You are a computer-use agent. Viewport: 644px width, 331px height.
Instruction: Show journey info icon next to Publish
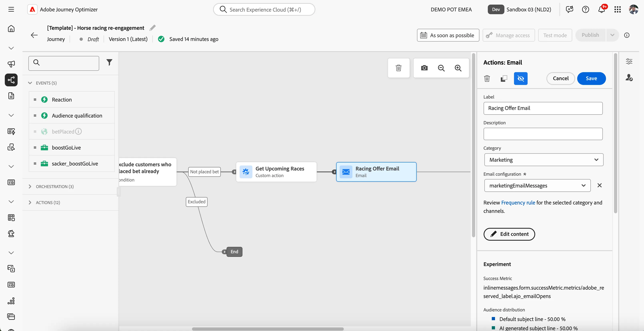(x=627, y=35)
